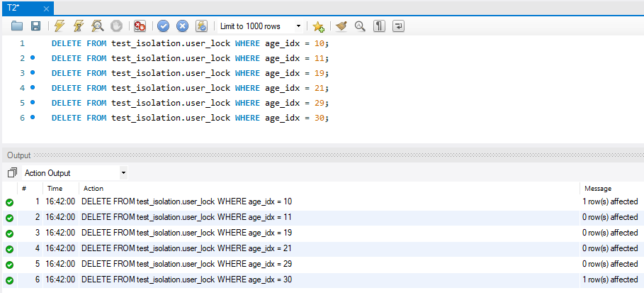644x293 pixels.
Task: Click the 16:42:00 time cell in output row 5
Action: point(60,264)
